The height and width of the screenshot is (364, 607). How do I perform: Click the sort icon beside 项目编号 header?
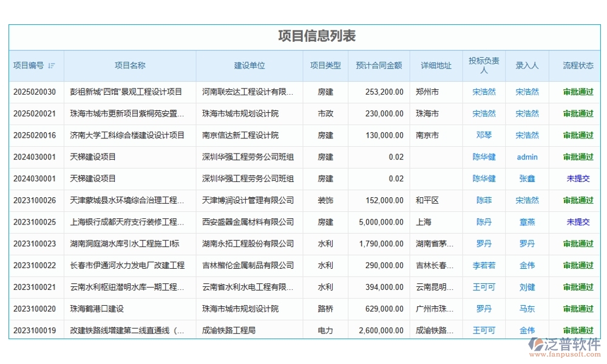click(53, 66)
